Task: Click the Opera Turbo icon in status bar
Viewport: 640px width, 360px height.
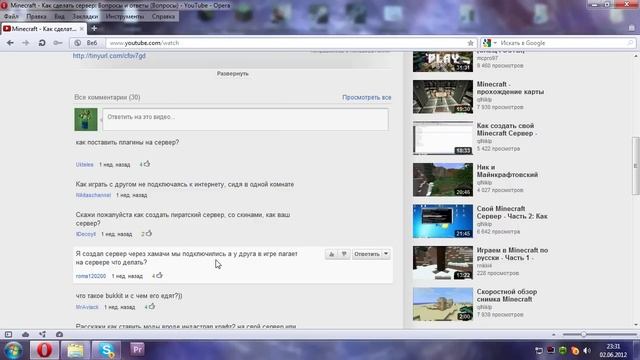Action: tap(60, 334)
